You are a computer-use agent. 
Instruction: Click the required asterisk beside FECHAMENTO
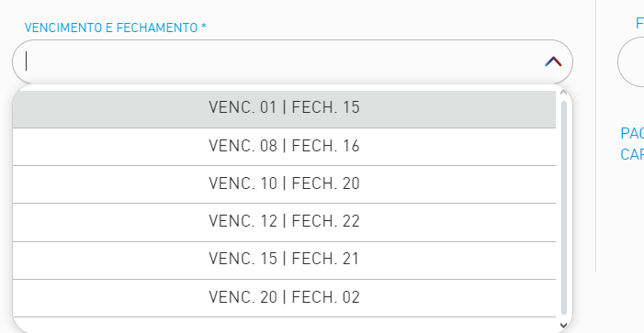(x=204, y=28)
